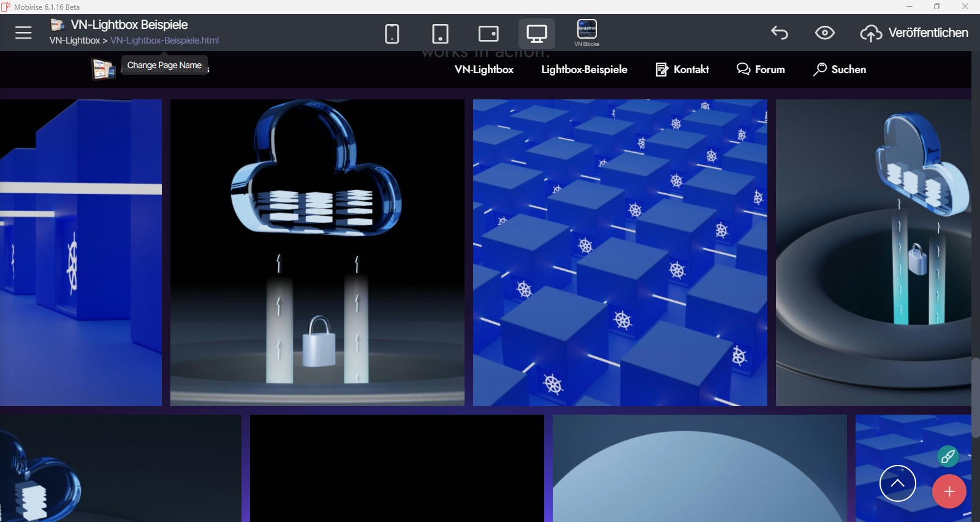Open the teal paintbrush style editor
This screenshot has width=980, height=522.
[948, 456]
